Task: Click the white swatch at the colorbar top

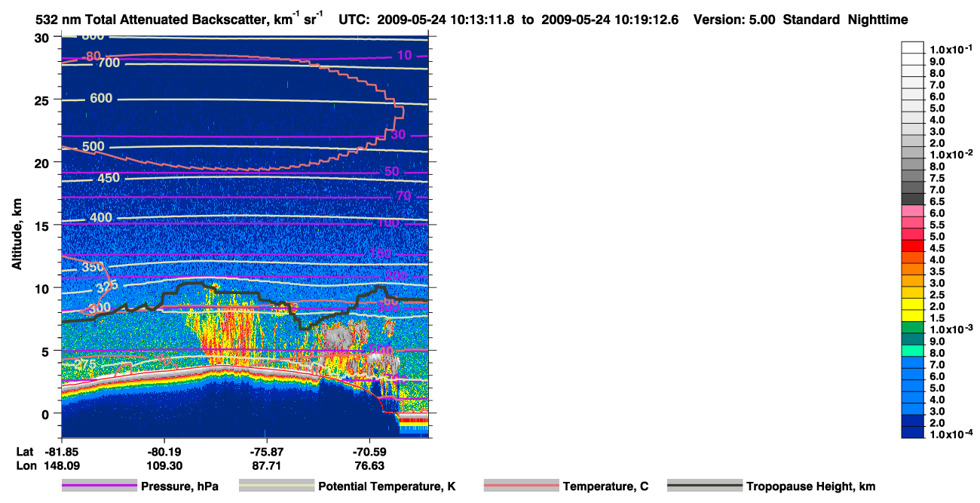Action: pyautogui.click(x=913, y=48)
